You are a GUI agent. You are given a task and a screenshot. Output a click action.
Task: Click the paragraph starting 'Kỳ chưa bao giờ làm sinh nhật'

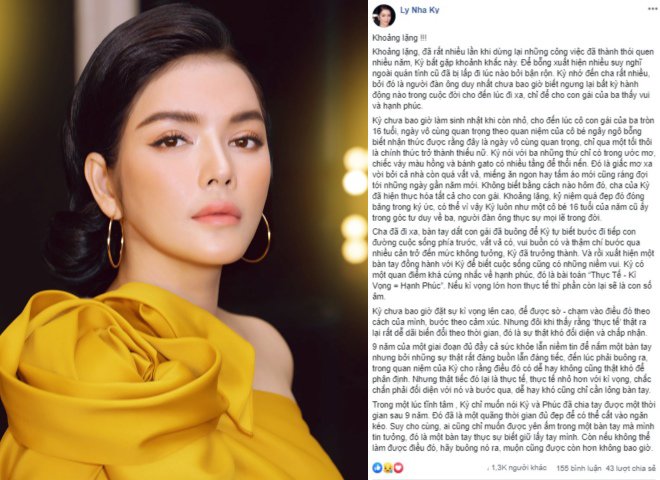[x=514, y=169]
